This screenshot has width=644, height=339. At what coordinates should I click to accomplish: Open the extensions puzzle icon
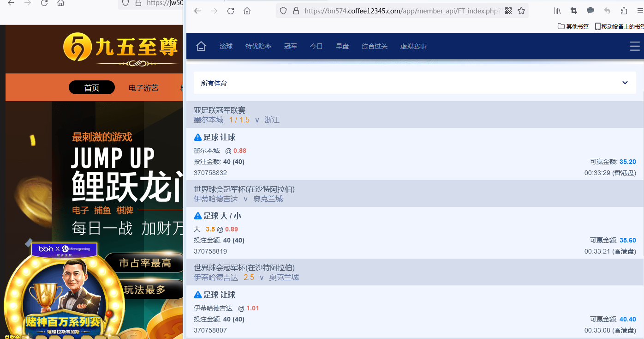click(x=624, y=11)
